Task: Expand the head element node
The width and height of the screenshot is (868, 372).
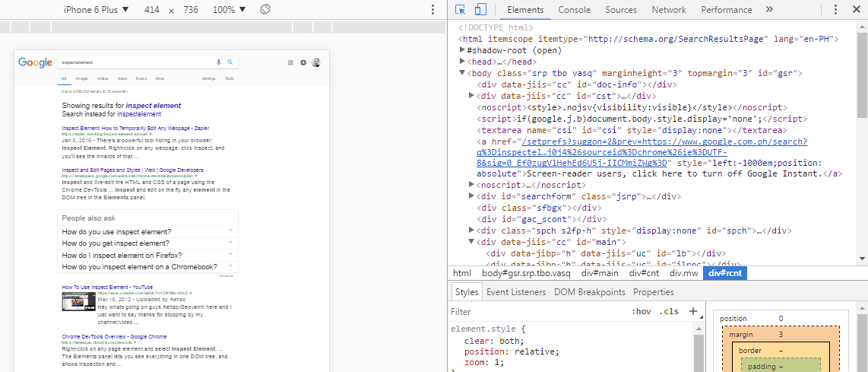Action: pos(463,62)
